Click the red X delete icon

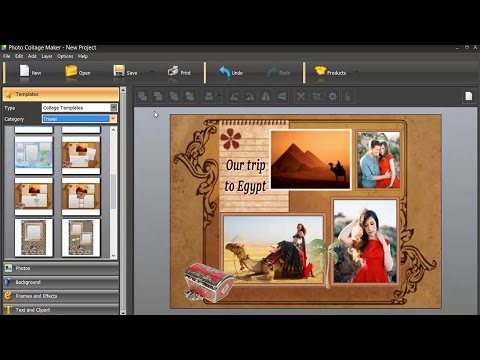pos(301,97)
